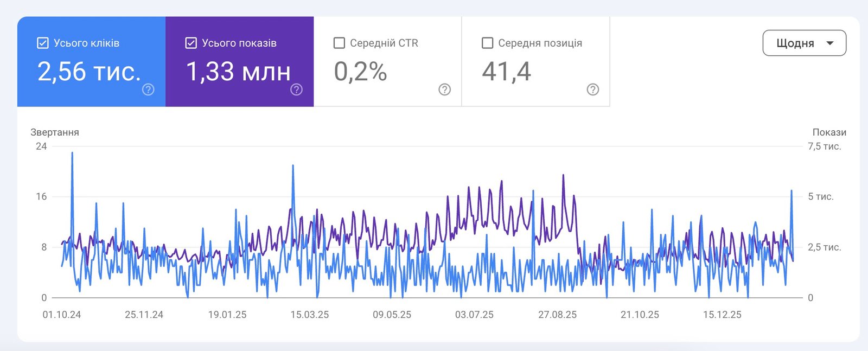This screenshot has height=351, width=868.
Task: Open help icon on Середня позиція card
Action: [x=593, y=90]
